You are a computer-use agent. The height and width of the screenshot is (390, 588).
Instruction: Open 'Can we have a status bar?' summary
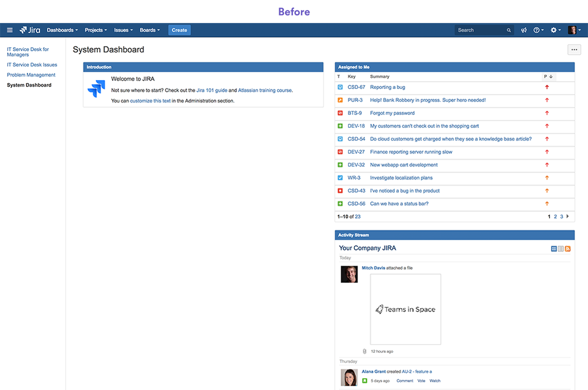point(399,204)
